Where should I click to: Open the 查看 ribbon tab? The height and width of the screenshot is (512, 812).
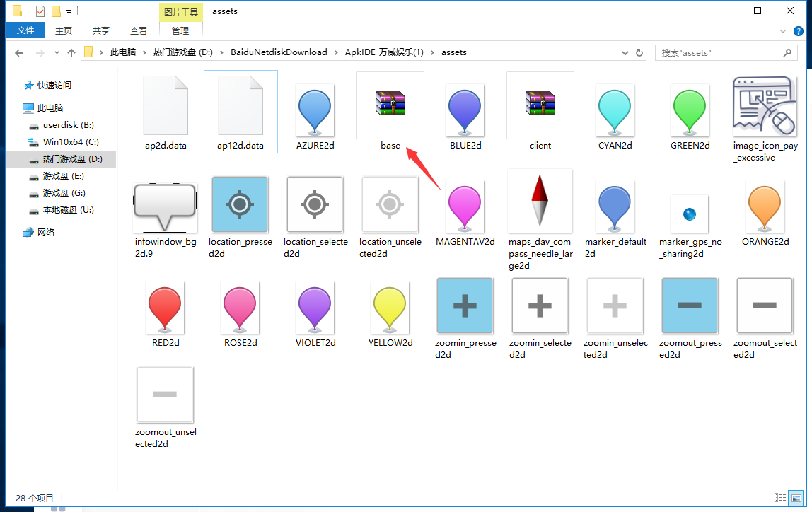(x=138, y=30)
